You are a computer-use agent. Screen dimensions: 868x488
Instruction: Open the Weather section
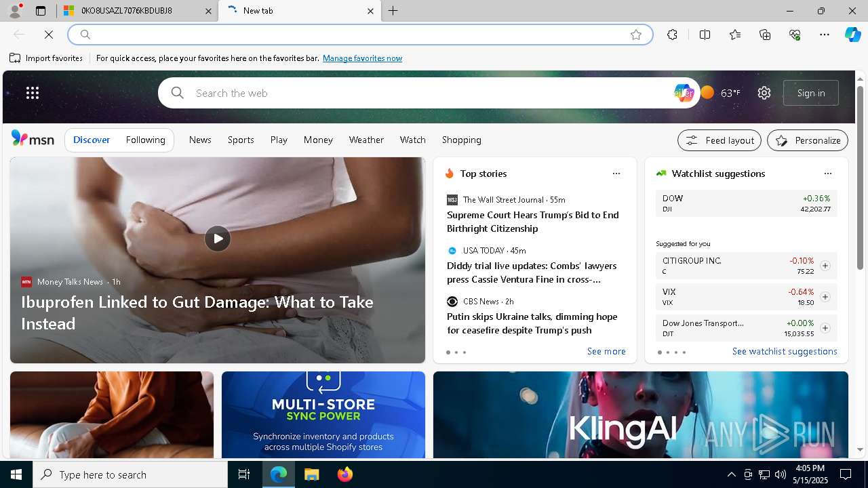click(x=366, y=140)
